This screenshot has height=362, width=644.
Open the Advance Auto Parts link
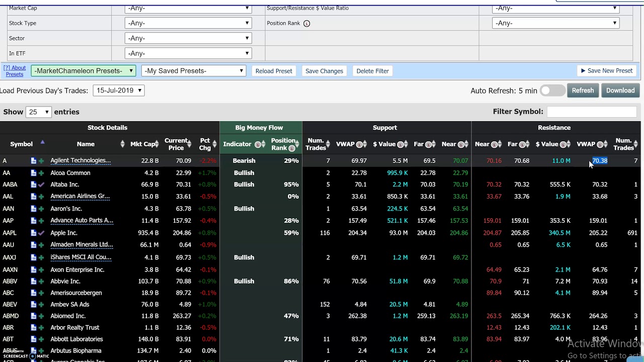pos(82,221)
